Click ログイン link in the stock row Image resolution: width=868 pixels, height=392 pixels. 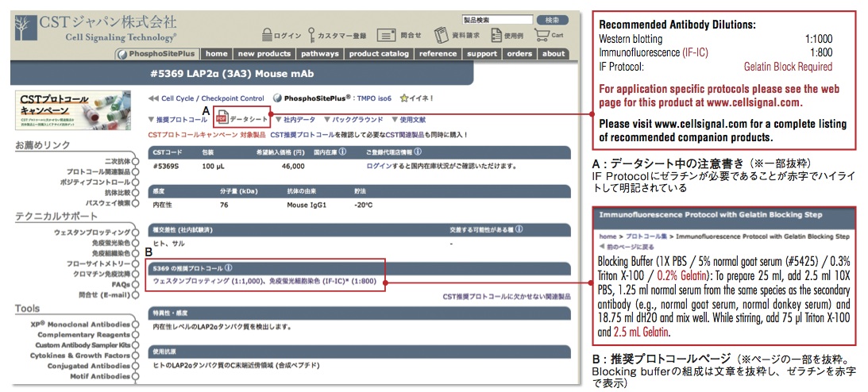[379, 166]
